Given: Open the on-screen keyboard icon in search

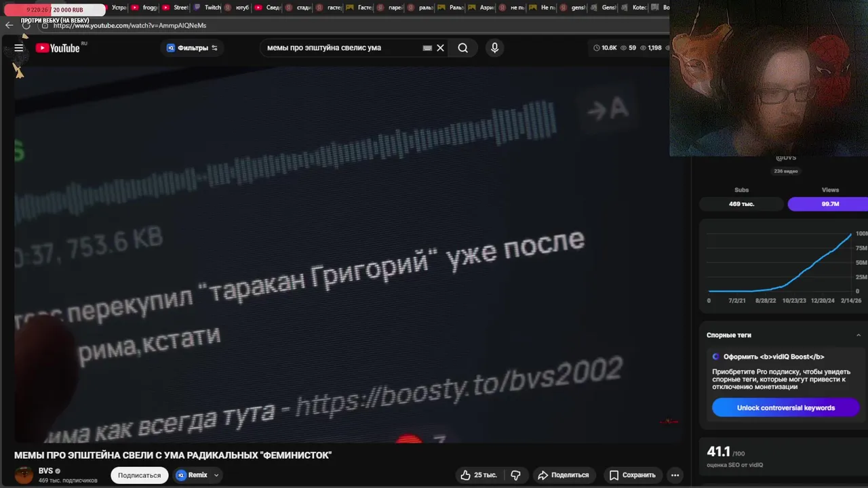Looking at the screenshot, I should coord(427,48).
